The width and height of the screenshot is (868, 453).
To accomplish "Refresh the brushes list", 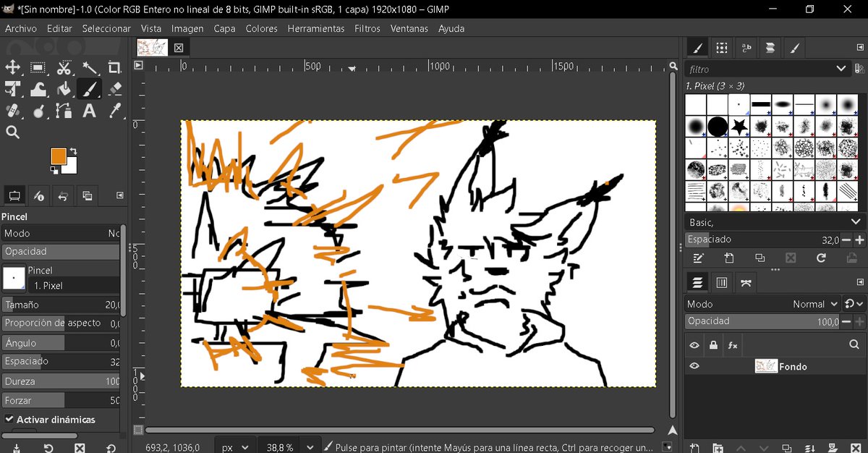I will pos(821,258).
